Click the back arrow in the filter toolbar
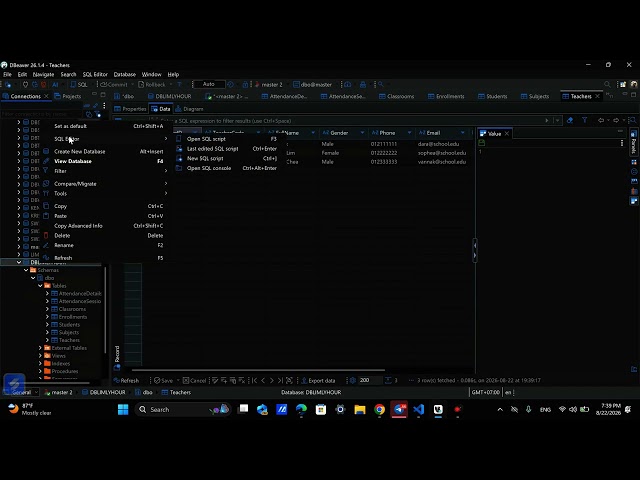 (601, 120)
